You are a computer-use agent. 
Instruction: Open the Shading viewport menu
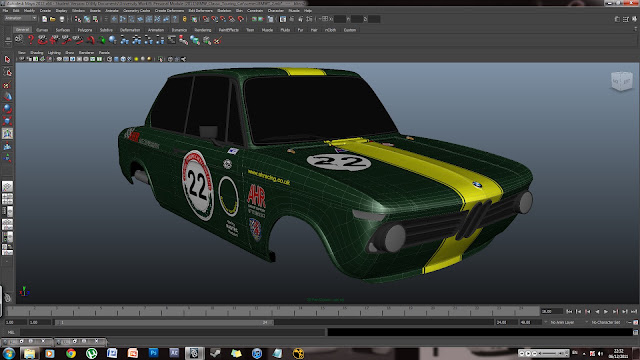coord(36,53)
